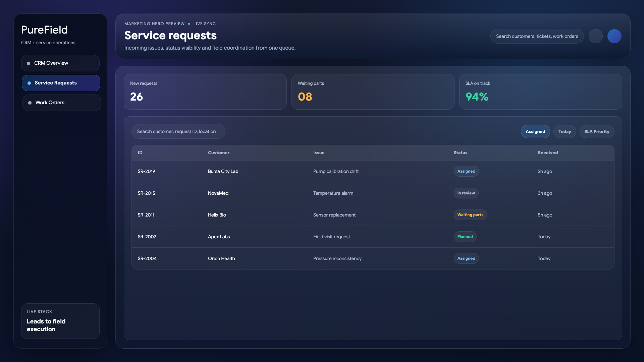The image size is (644, 362).
Task: Click Assigned badge on SR-2004 row
Action: point(466,258)
